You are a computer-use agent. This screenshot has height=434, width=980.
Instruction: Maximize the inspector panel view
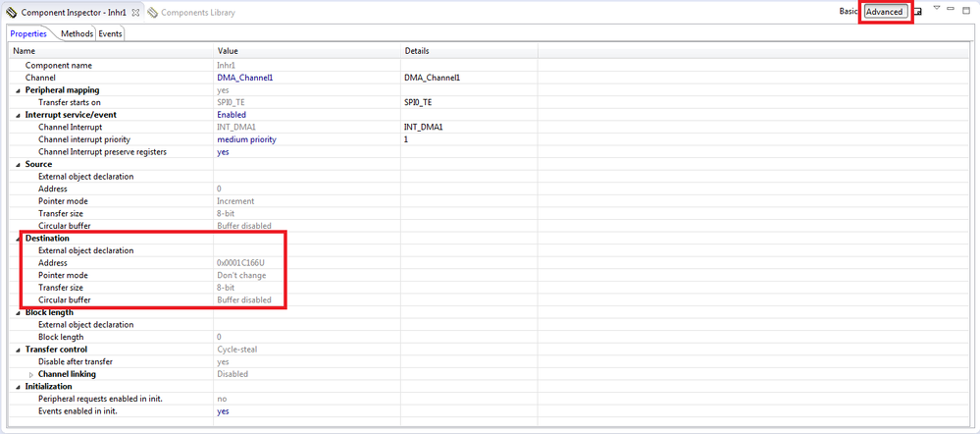click(x=966, y=9)
